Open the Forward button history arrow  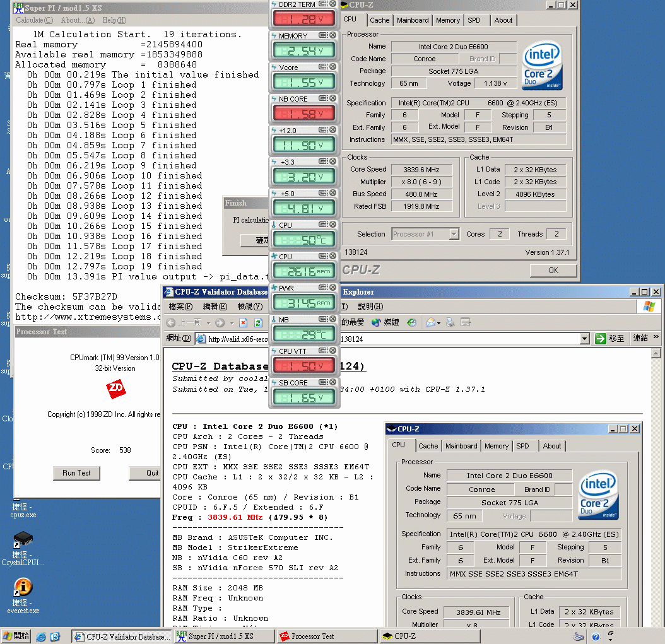click(x=232, y=323)
